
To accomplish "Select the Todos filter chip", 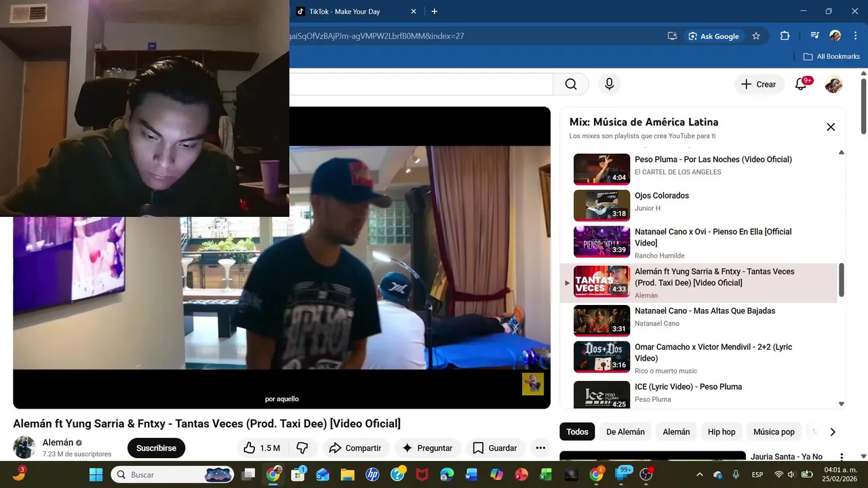I will click(577, 432).
